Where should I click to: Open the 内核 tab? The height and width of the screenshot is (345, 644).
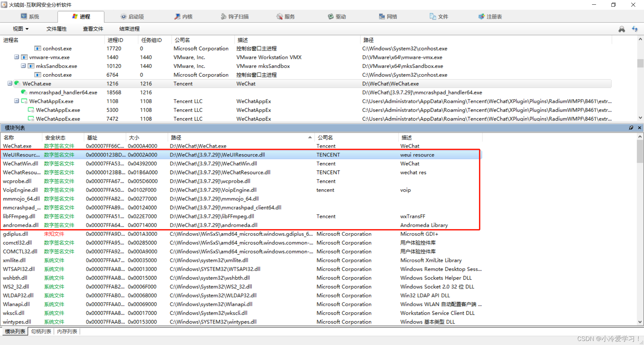click(x=183, y=16)
